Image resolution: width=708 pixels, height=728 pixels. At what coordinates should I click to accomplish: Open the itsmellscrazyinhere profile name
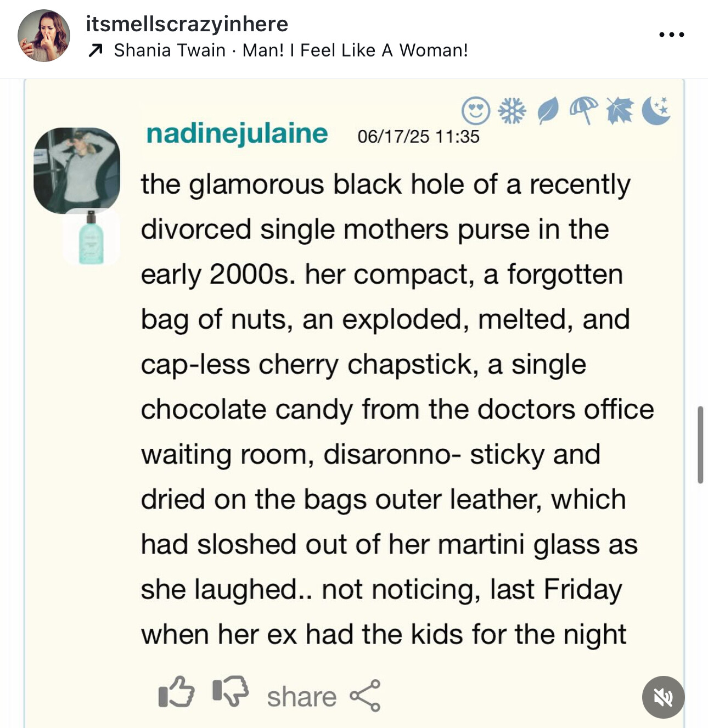tap(187, 24)
